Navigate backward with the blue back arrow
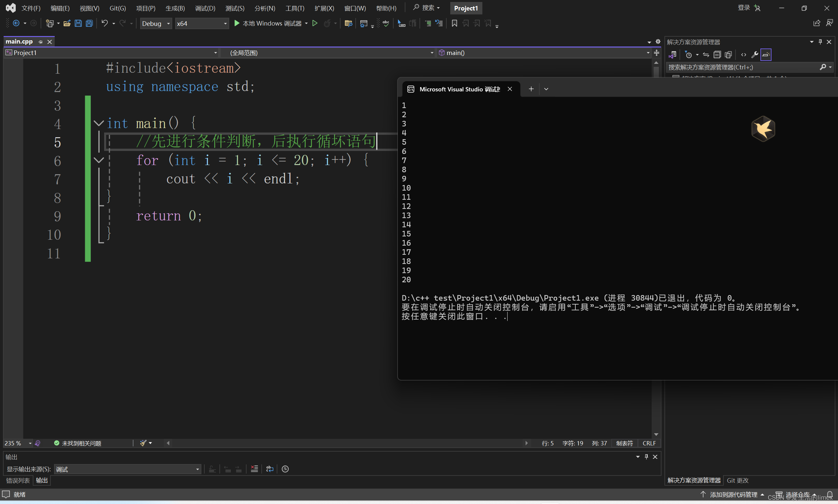The width and height of the screenshot is (838, 504). pyautogui.click(x=16, y=23)
